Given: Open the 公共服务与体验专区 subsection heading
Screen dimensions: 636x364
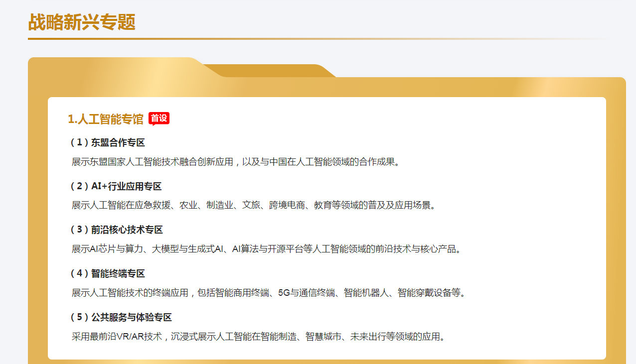Looking at the screenshot, I should 121,317.
